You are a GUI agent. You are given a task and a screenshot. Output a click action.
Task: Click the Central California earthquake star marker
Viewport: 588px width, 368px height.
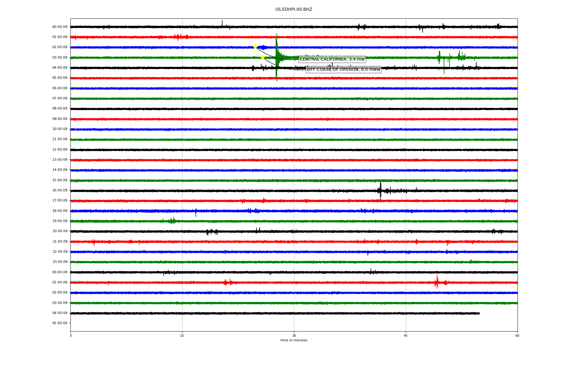point(255,47)
